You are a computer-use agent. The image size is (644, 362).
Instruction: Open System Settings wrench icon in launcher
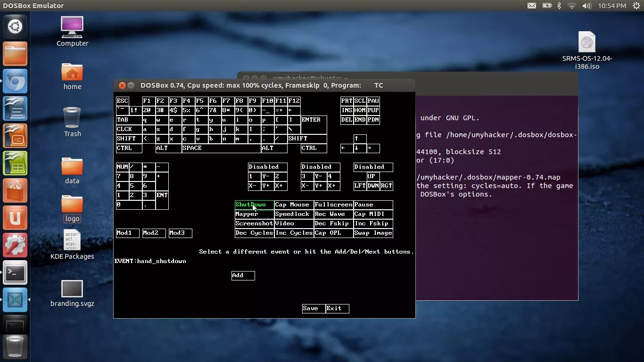pos(15,245)
